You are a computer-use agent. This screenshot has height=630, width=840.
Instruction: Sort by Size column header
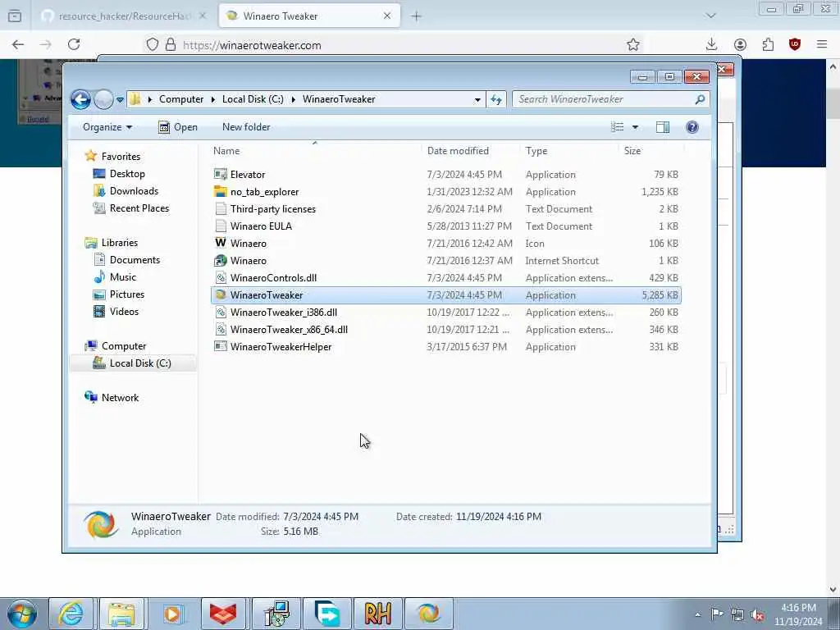tap(651, 151)
